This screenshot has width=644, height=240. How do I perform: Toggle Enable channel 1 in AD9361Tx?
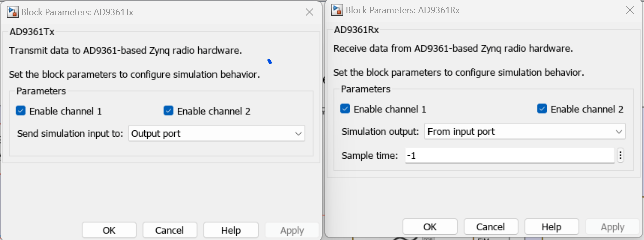pyautogui.click(x=21, y=111)
